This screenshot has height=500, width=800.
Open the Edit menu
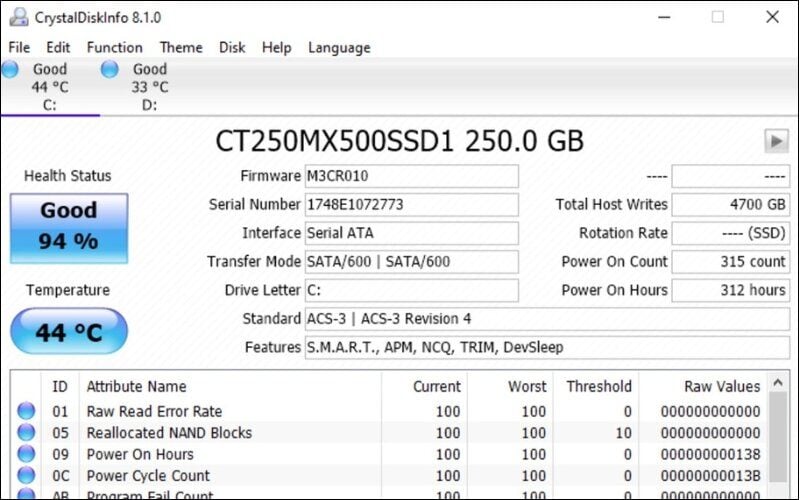[58, 47]
